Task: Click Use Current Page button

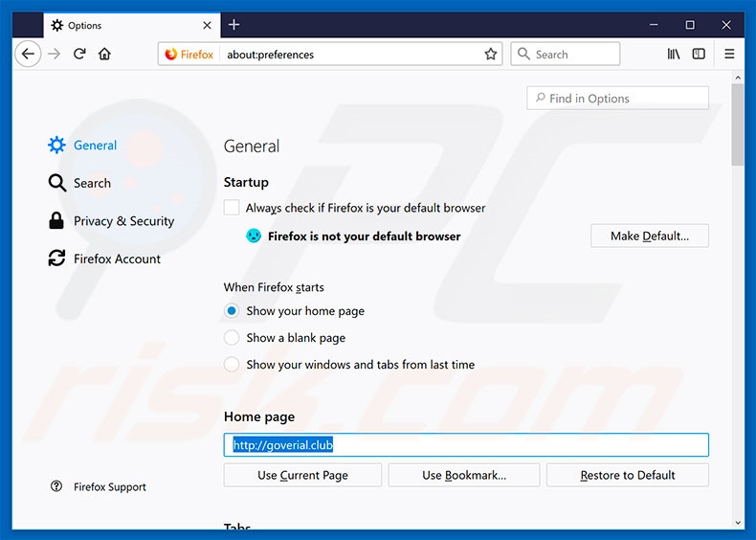Action: click(x=302, y=475)
